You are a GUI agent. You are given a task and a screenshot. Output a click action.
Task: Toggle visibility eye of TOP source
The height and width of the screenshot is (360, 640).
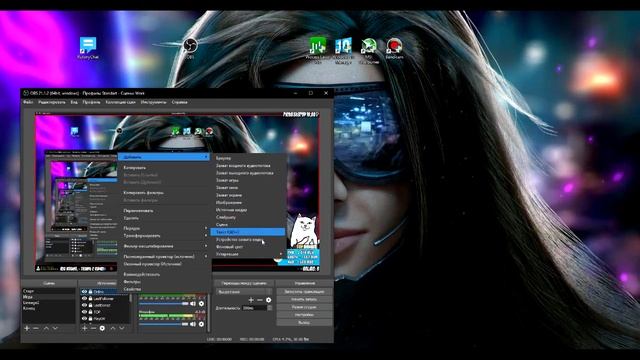pyautogui.click(x=84, y=312)
